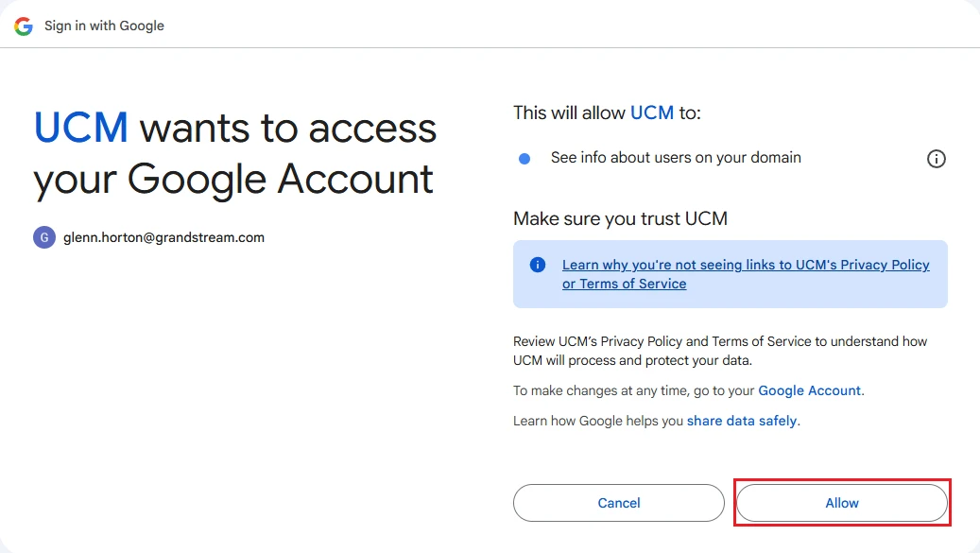The image size is (980, 553).
Task: Follow the "share data safely" link
Action: [742, 421]
